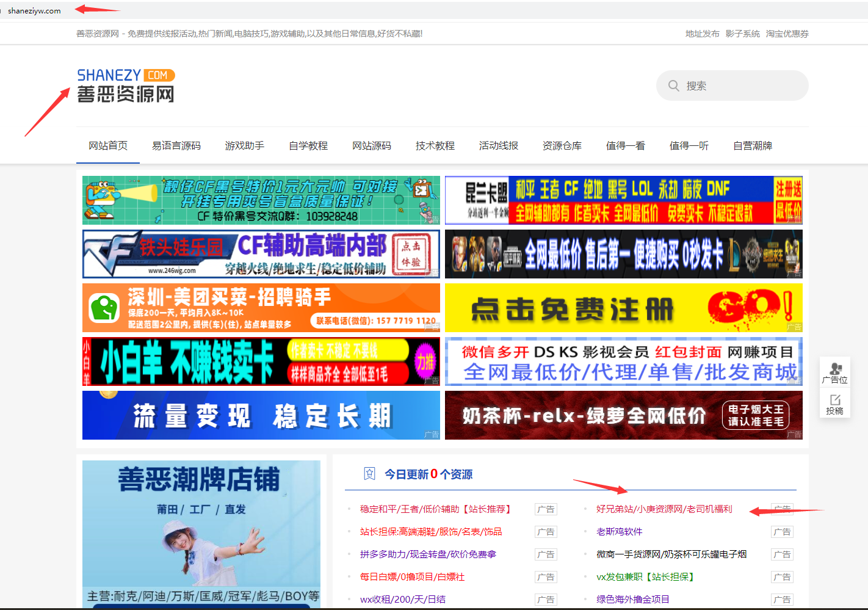The height and width of the screenshot is (610, 868).
Task: Open the 淘宝优惠券 link
Action: tap(787, 34)
